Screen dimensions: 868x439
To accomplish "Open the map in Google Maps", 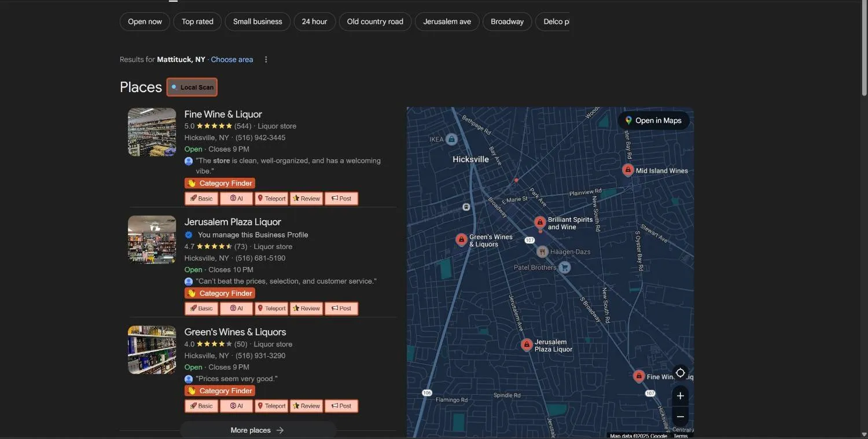I will (x=653, y=120).
